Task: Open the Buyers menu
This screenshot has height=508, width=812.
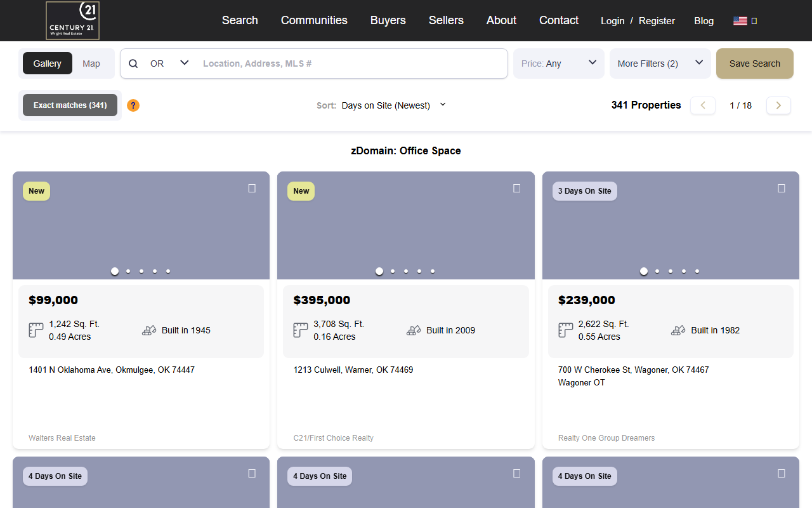Action: pyautogui.click(x=388, y=20)
